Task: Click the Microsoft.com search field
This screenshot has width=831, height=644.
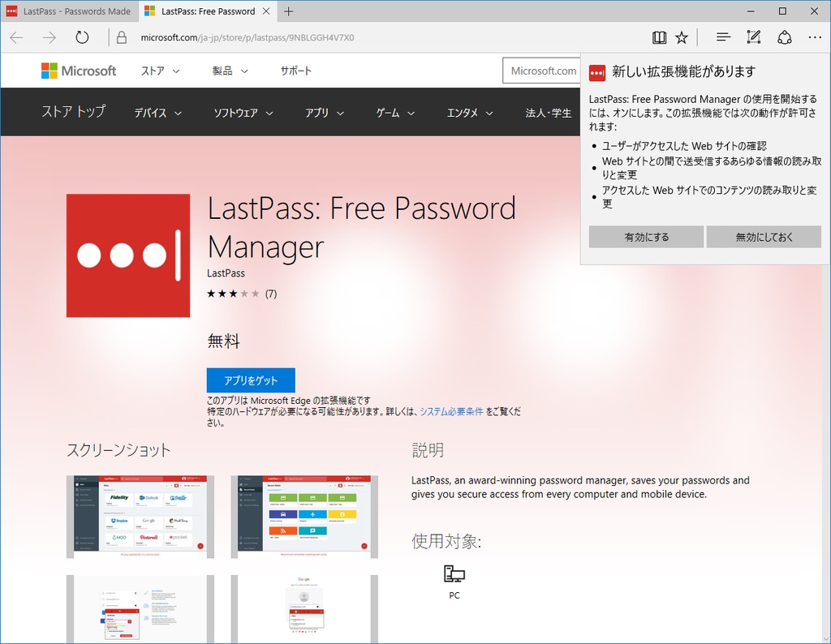Action: click(541, 71)
